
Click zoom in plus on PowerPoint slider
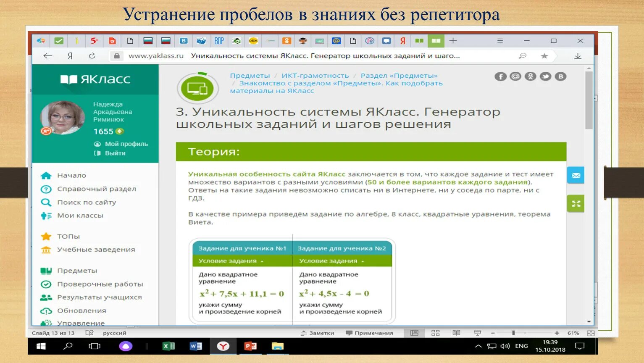[x=557, y=333]
